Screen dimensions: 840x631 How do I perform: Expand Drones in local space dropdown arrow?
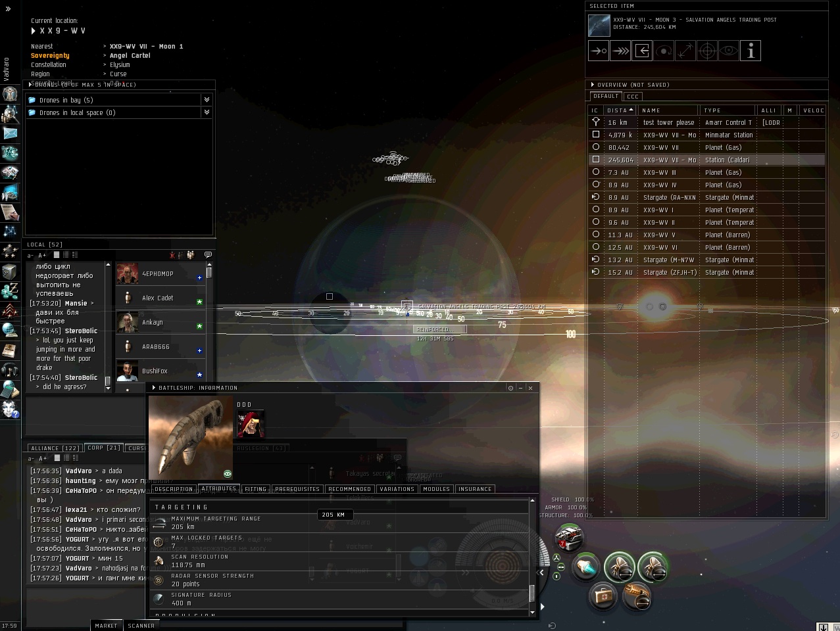(207, 112)
